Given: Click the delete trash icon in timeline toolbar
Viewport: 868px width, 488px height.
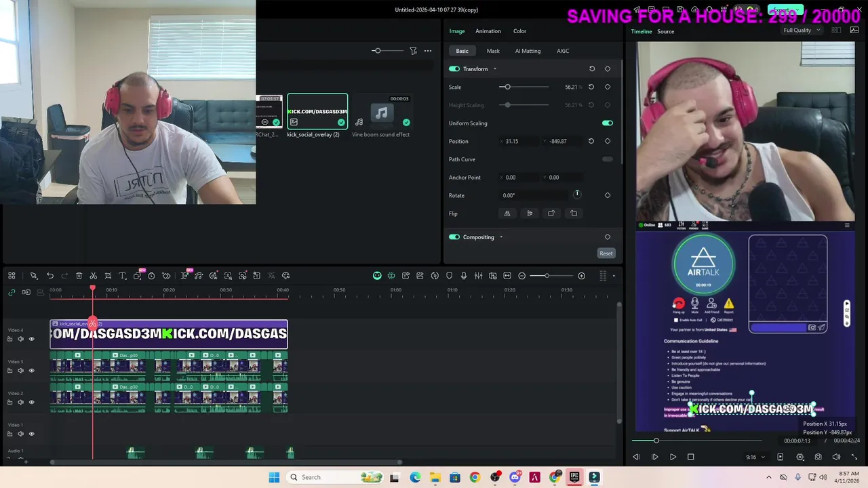Looking at the screenshot, I should click(79, 276).
